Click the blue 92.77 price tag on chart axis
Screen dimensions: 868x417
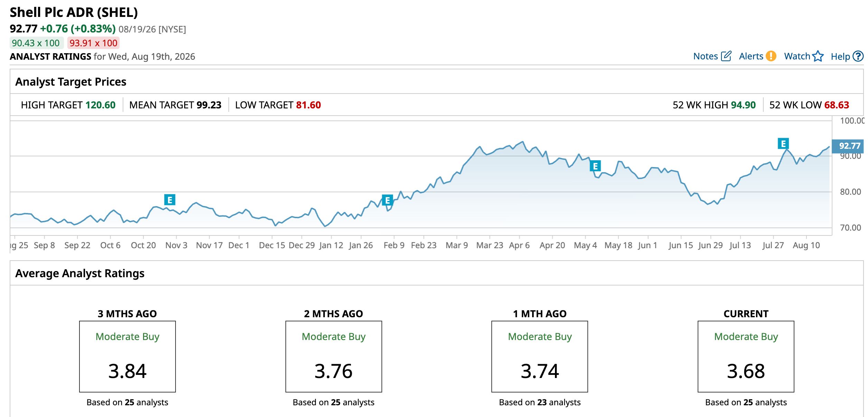point(848,146)
